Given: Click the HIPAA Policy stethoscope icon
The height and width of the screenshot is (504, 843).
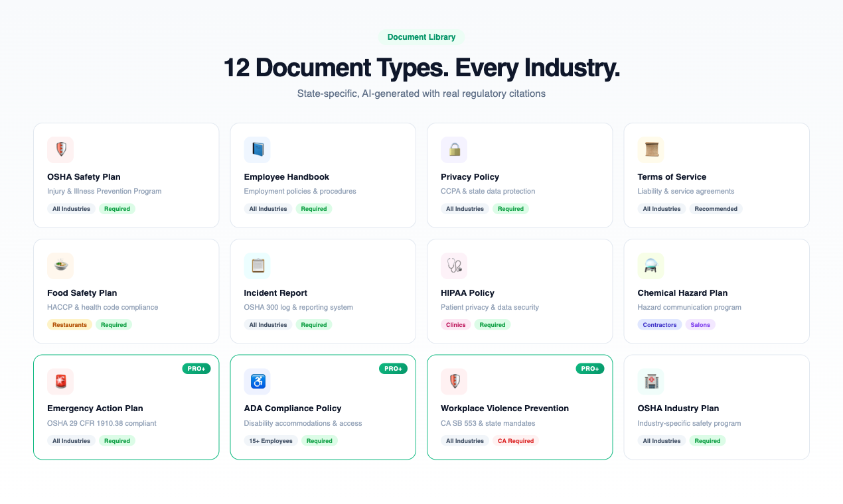Looking at the screenshot, I should [454, 266].
